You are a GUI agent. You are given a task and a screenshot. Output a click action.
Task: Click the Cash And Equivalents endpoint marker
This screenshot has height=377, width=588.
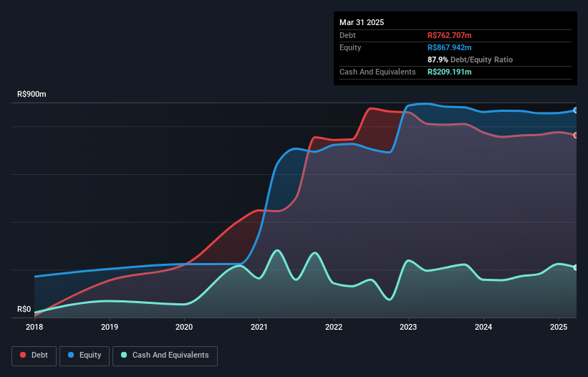point(576,267)
